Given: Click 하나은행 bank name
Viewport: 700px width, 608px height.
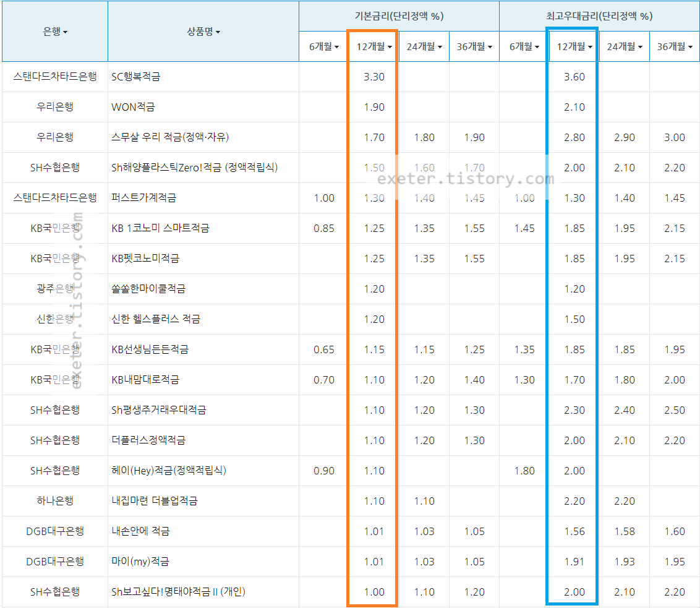Looking at the screenshot, I should coord(55,501).
